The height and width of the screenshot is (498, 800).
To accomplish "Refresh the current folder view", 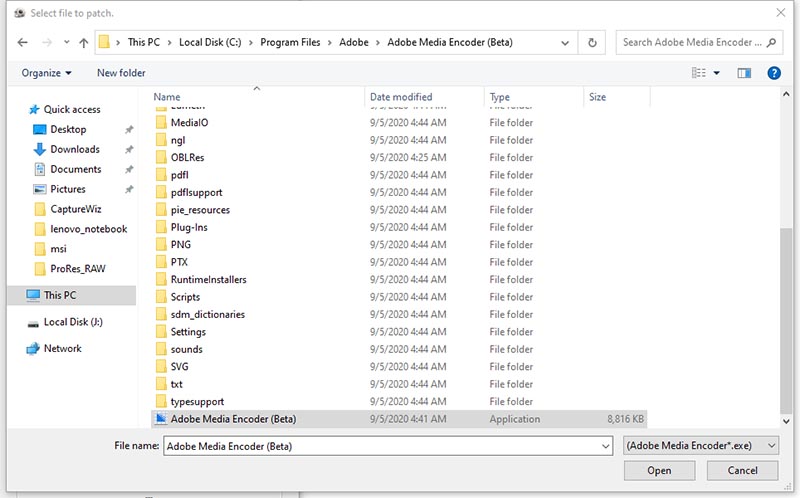I will coord(592,42).
